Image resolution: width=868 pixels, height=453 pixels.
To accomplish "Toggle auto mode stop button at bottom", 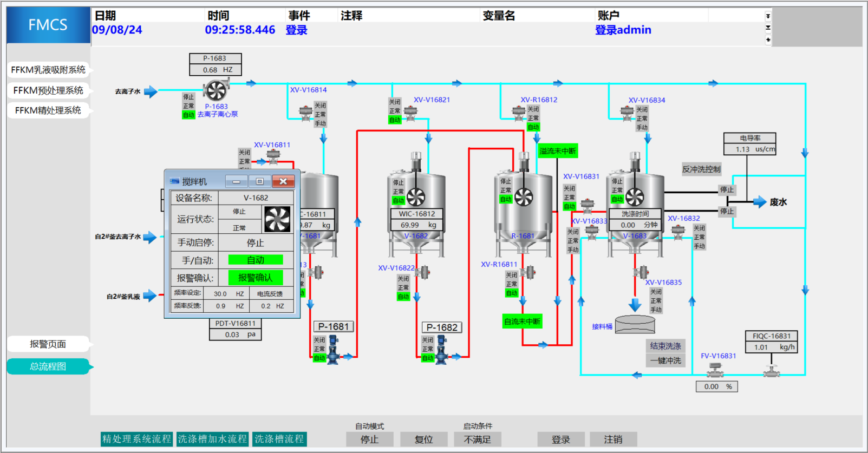I will [x=370, y=439].
